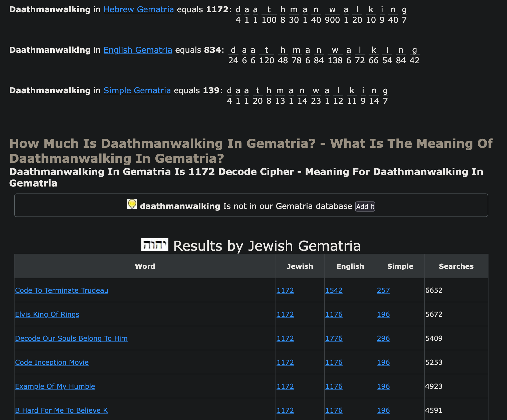Click Jewish 1172 in Elvis King row
The image size is (507, 420).
click(x=285, y=314)
